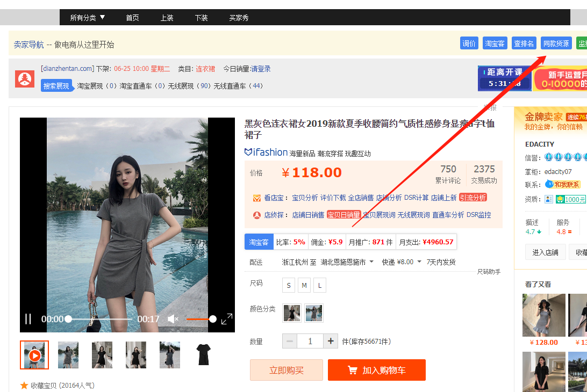Select size M
This screenshot has width=587, height=392.
point(304,285)
